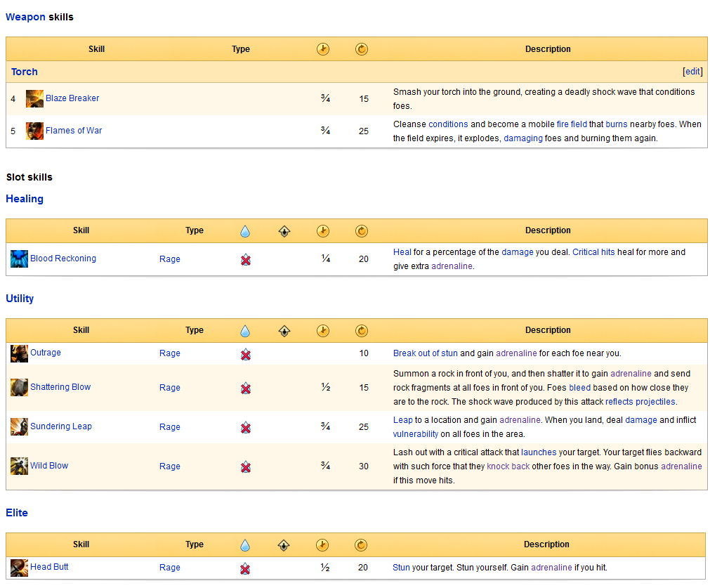
Task: Click the Flames of War skill icon
Action: tap(34, 131)
